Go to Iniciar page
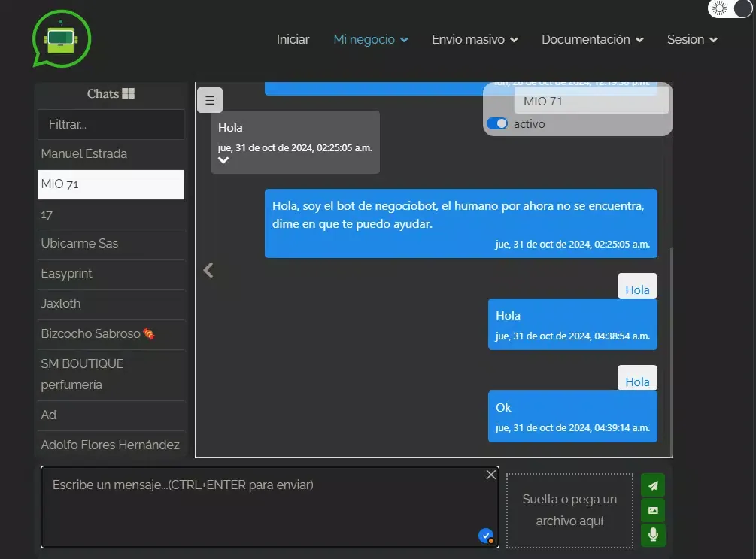The height and width of the screenshot is (559, 756). pos(293,39)
